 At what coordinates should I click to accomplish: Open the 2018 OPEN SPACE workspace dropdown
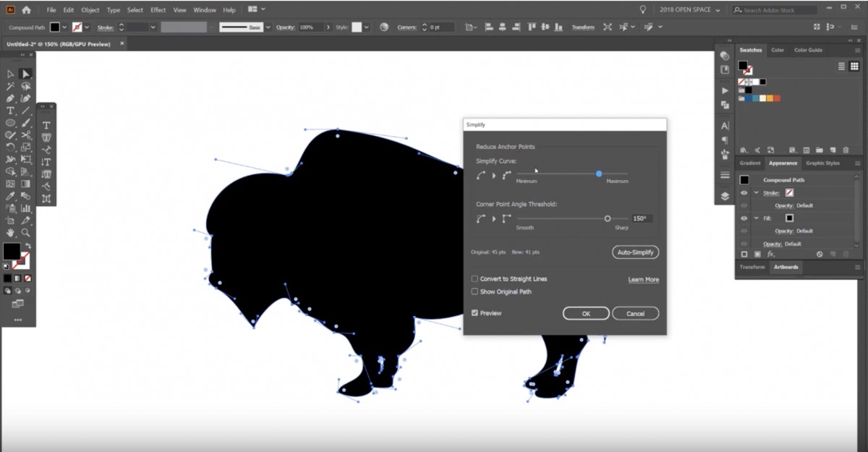click(x=689, y=10)
